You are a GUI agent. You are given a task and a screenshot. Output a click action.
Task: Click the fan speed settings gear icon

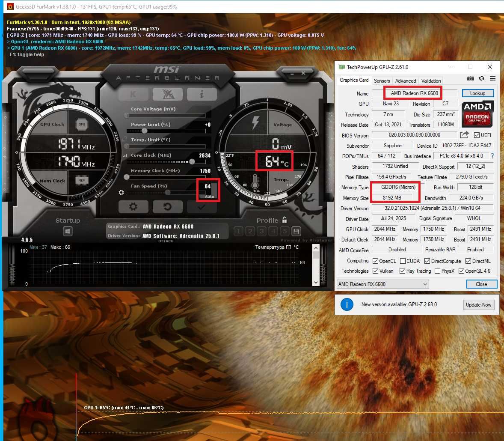[x=121, y=192]
